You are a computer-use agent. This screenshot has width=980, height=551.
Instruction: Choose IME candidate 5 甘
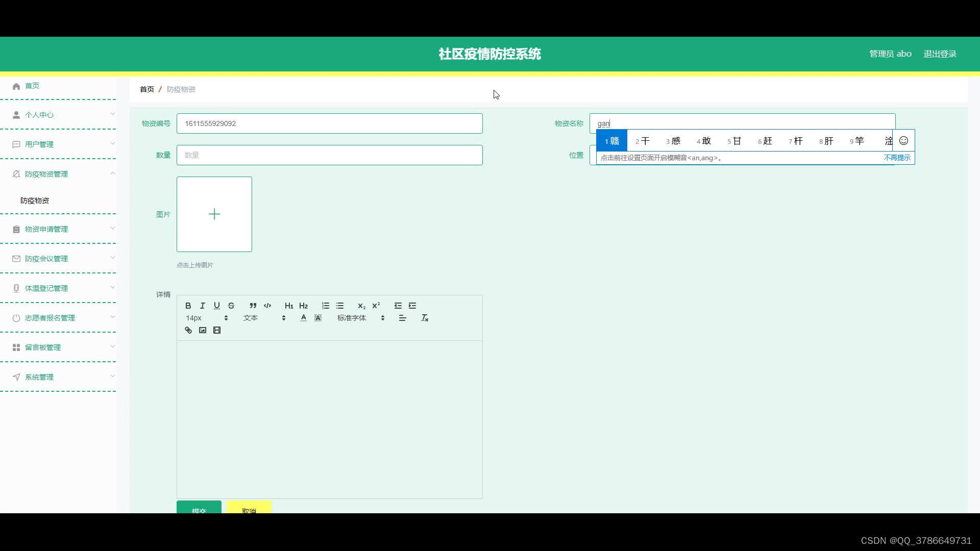point(734,141)
